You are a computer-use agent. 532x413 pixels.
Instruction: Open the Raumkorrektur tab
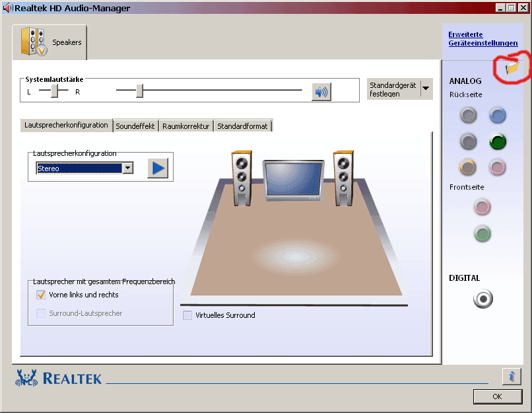pos(186,126)
